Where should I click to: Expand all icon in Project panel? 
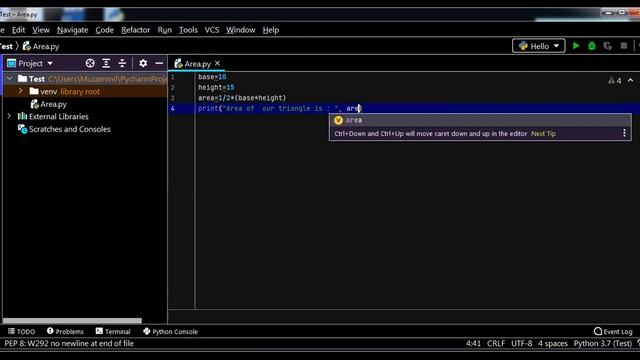coord(106,63)
